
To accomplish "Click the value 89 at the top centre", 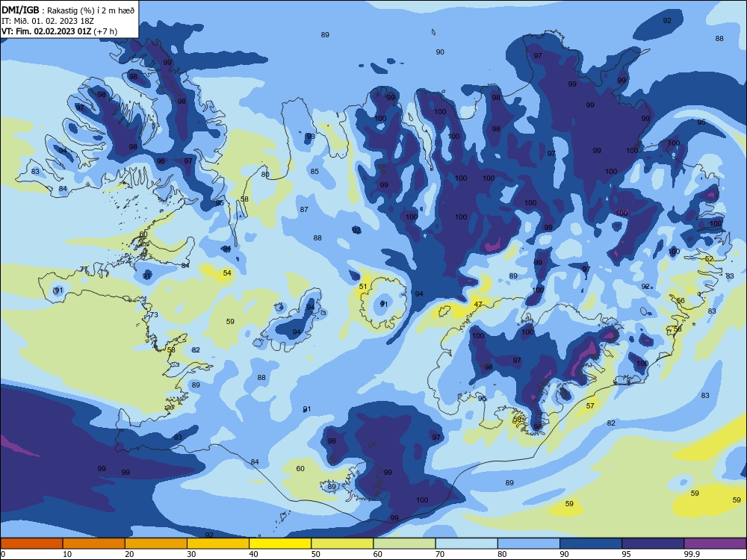I will click(x=325, y=35).
